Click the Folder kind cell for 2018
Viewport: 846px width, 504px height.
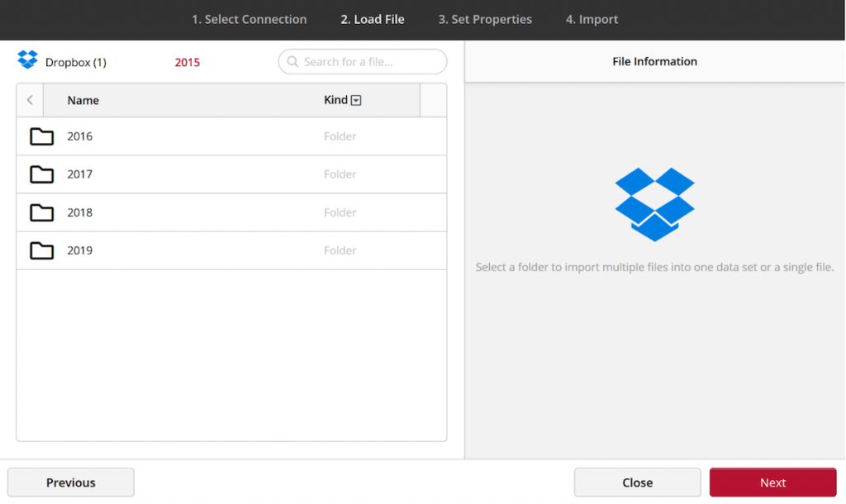coord(340,212)
